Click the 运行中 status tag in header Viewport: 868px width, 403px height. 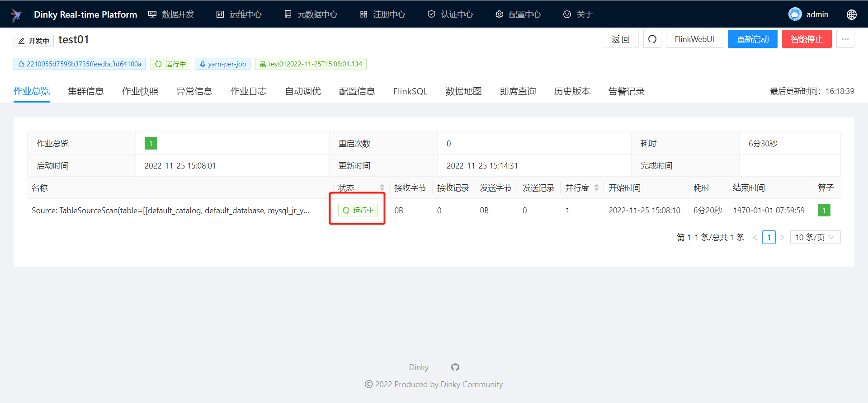coord(170,64)
